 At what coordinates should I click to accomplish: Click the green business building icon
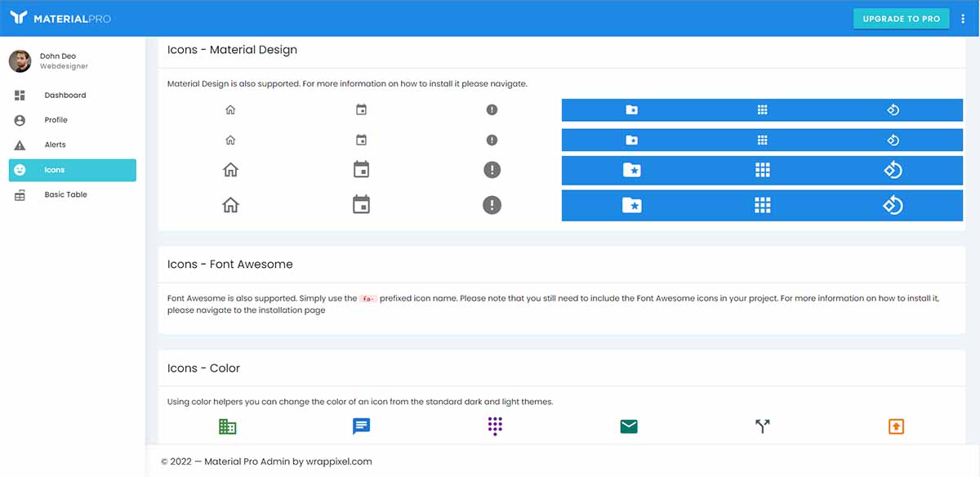pos(227,426)
